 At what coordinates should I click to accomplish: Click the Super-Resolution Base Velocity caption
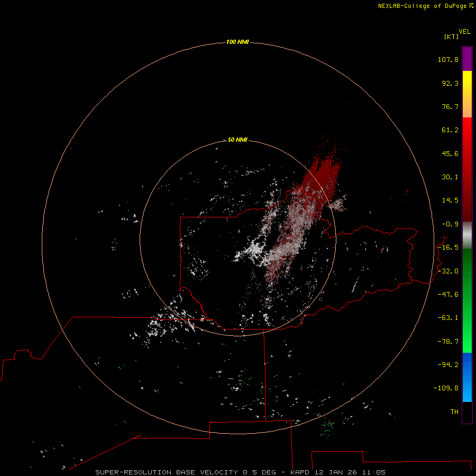pyautogui.click(x=241, y=472)
